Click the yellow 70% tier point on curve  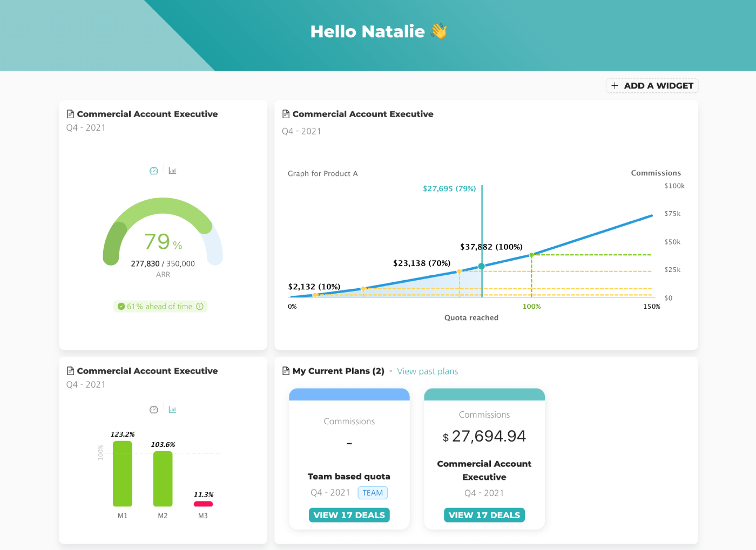[x=459, y=271]
